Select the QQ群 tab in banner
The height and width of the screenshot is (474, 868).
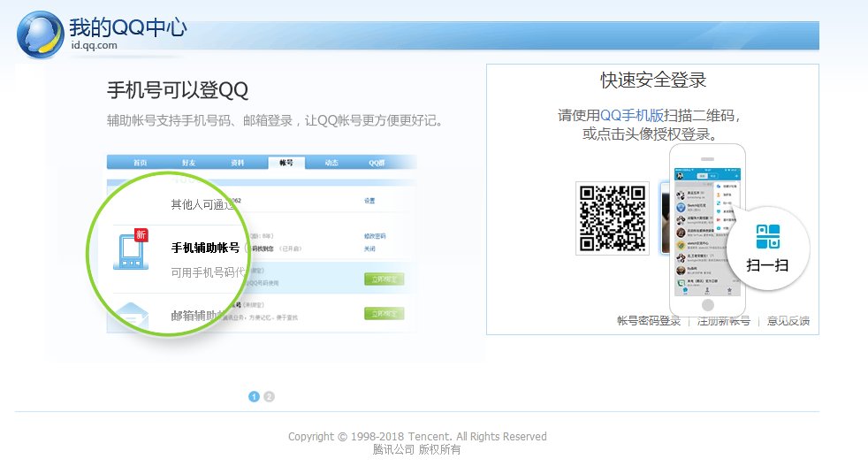point(377,163)
